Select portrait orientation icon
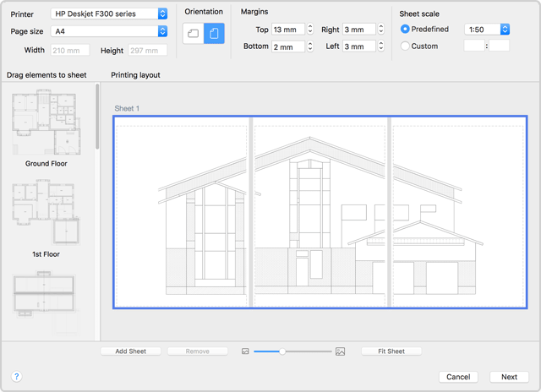 [215, 34]
